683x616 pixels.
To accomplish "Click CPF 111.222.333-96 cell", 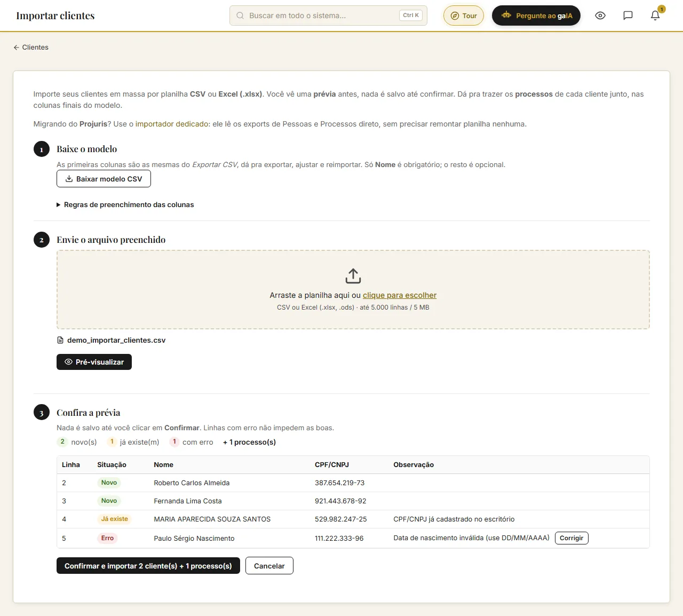I will pos(339,539).
